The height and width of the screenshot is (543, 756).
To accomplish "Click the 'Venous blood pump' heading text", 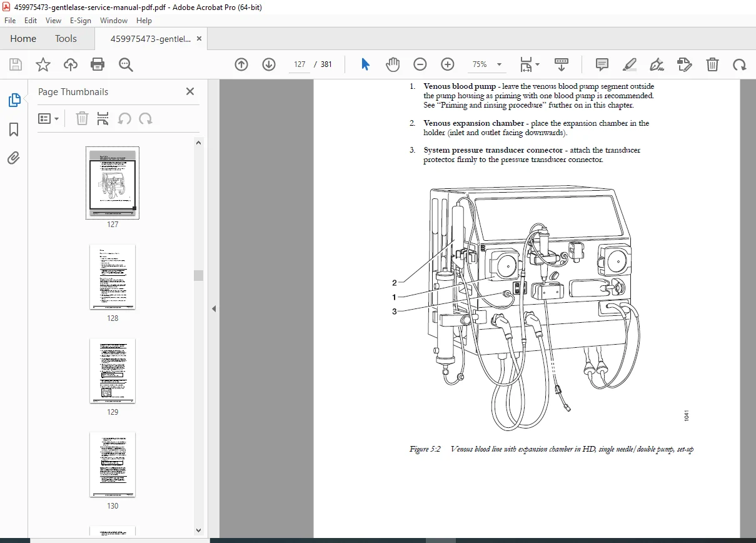I will click(460, 86).
